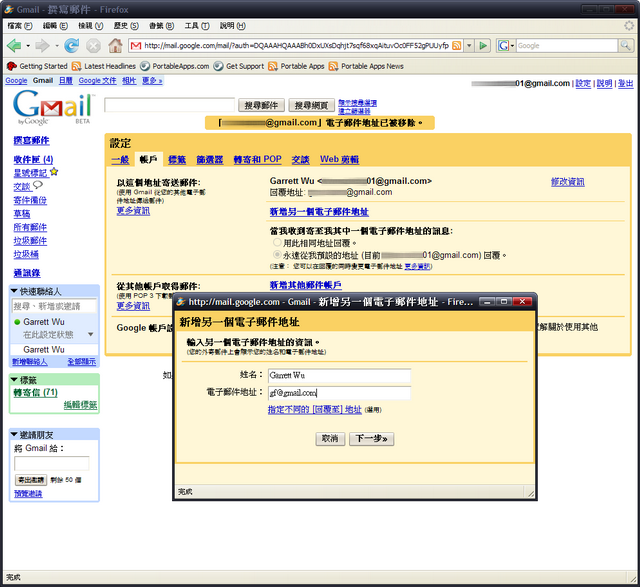The image size is (640, 587).
Task: Click the Firefox Back arrow button
Action: click(x=14, y=46)
